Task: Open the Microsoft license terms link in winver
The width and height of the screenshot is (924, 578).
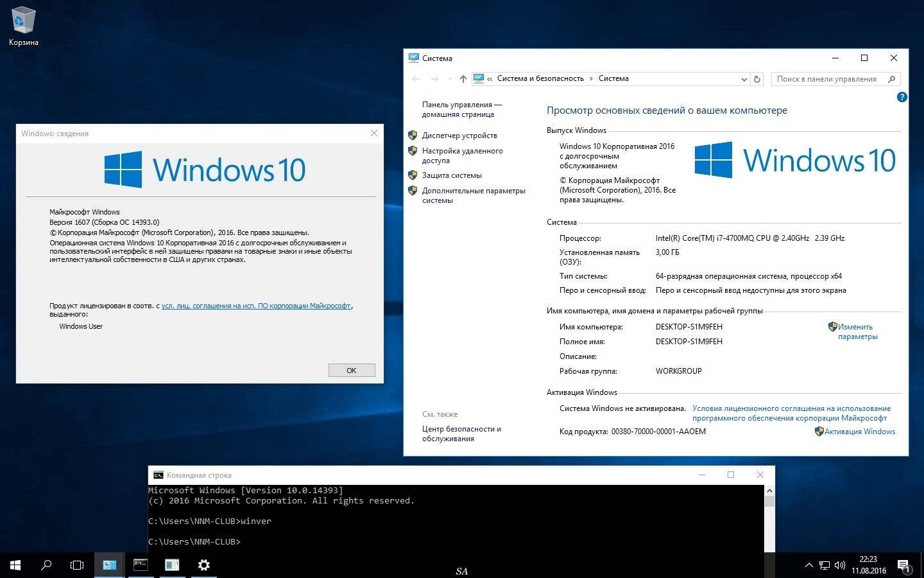Action: pos(256,306)
